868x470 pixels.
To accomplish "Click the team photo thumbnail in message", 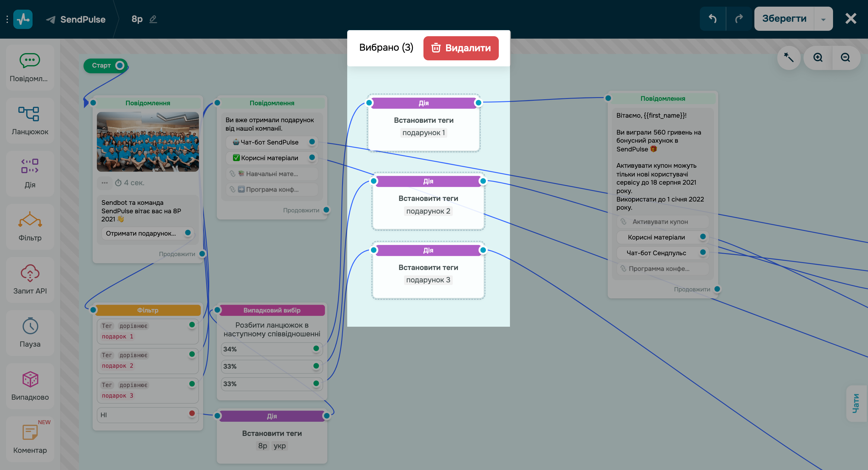I will tap(148, 141).
